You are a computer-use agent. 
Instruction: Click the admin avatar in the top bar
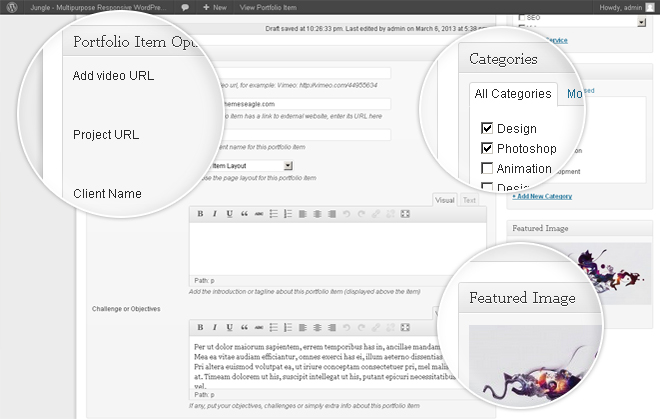[650, 7]
